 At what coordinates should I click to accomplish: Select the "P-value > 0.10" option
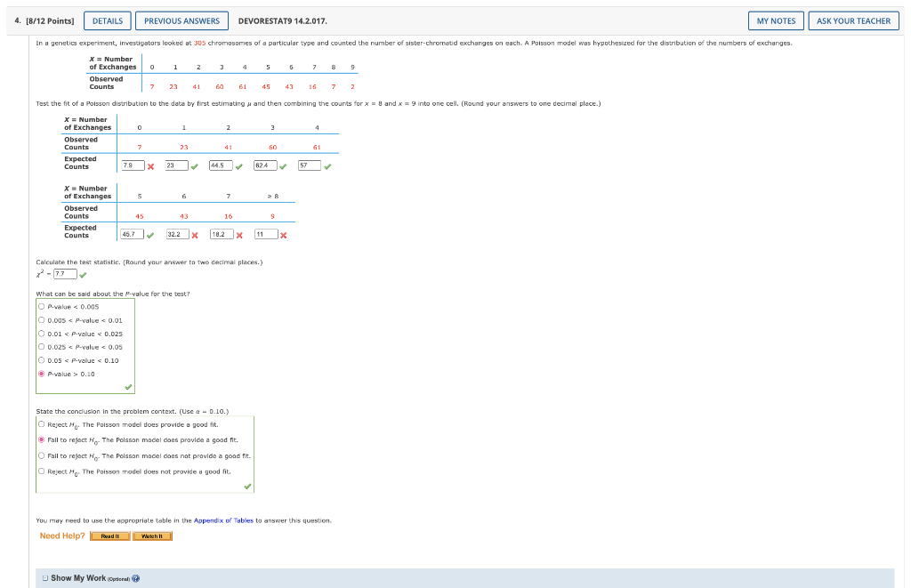coord(39,375)
